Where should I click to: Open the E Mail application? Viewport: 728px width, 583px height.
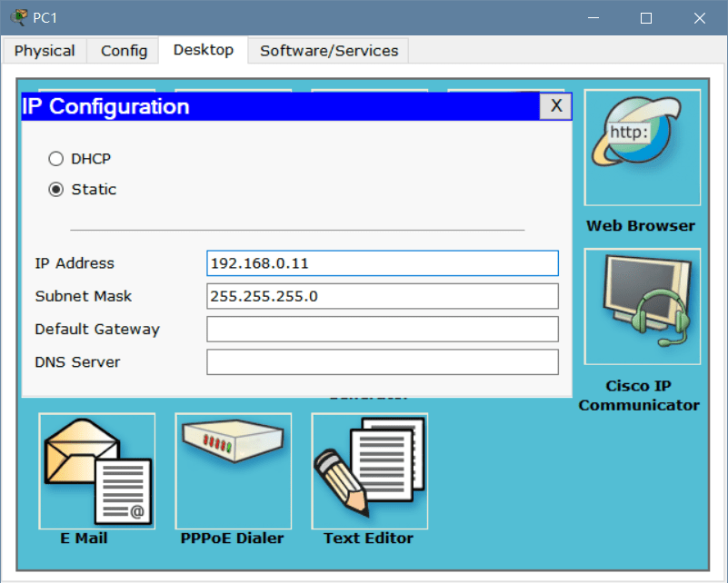click(x=96, y=470)
